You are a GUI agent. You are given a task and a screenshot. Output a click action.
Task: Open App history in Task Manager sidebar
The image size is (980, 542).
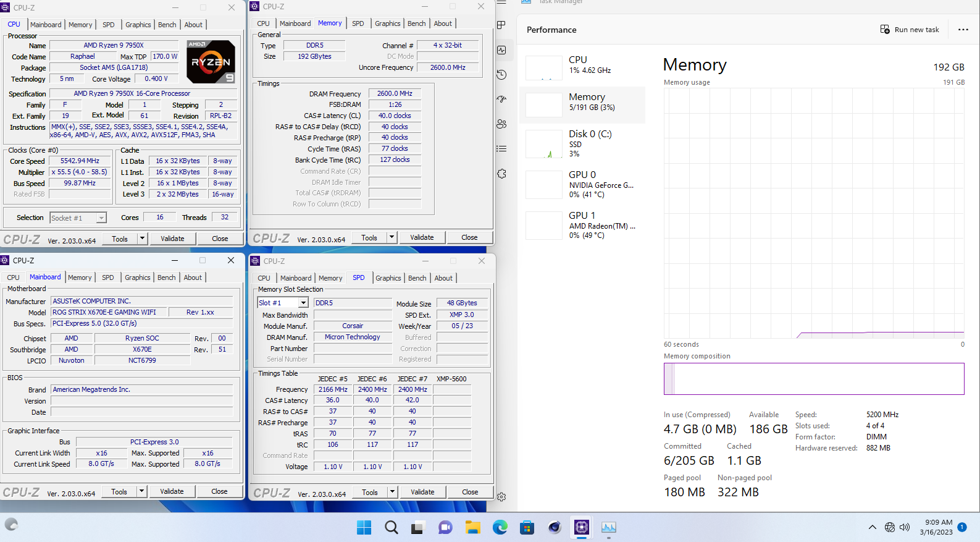click(x=501, y=74)
